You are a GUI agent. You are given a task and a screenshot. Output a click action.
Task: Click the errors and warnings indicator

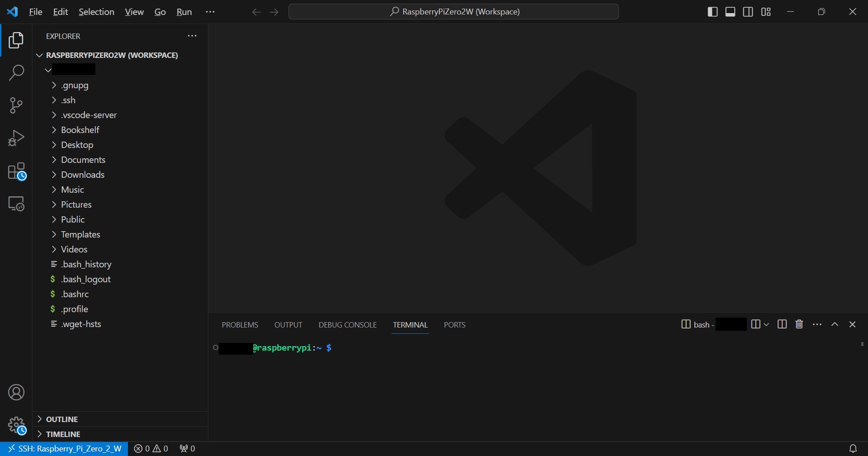click(151, 448)
